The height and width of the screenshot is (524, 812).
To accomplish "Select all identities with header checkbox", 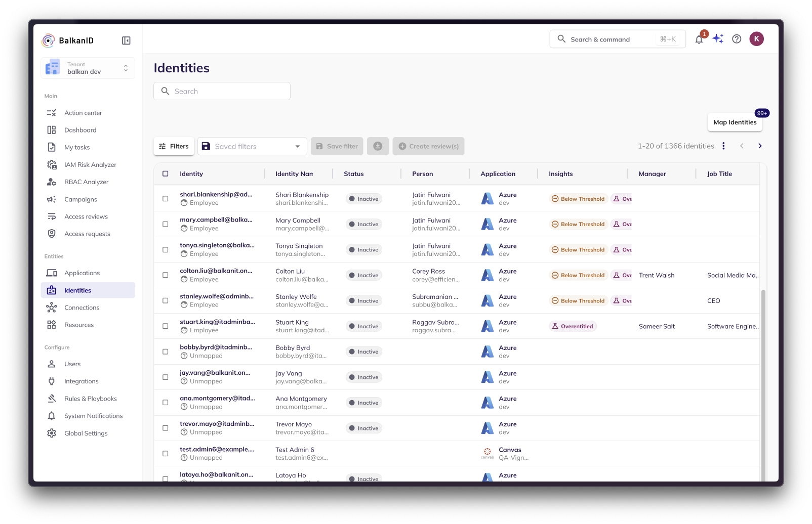I will point(166,174).
